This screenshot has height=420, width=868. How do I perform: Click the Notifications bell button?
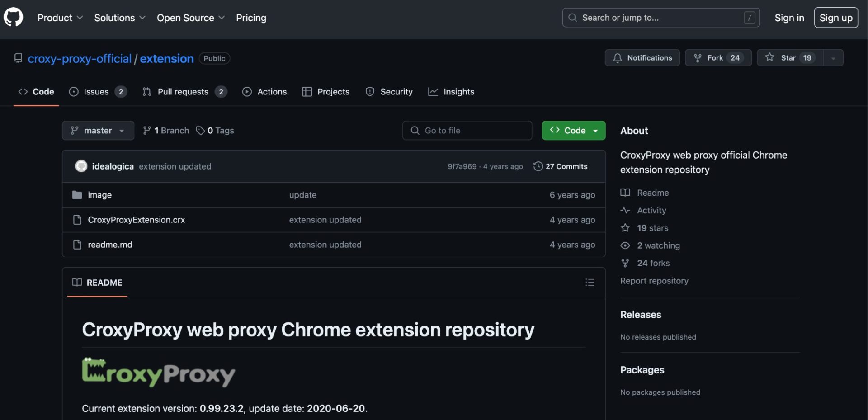click(x=642, y=58)
